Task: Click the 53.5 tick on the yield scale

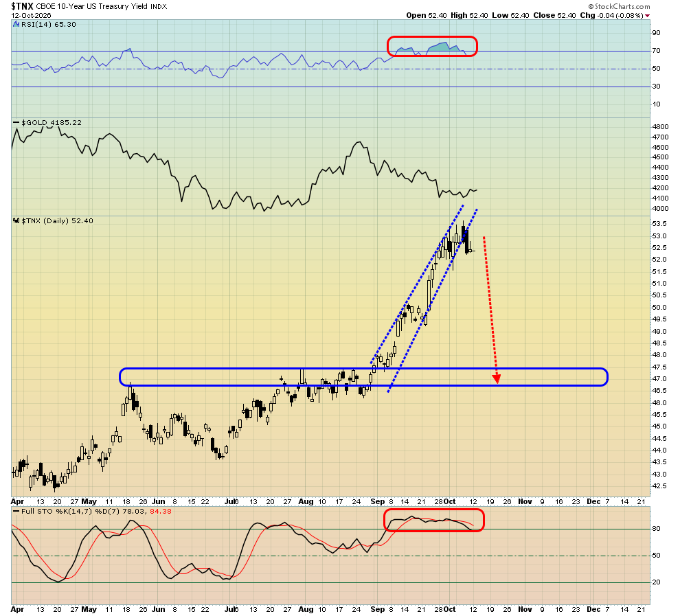Action: click(x=659, y=224)
